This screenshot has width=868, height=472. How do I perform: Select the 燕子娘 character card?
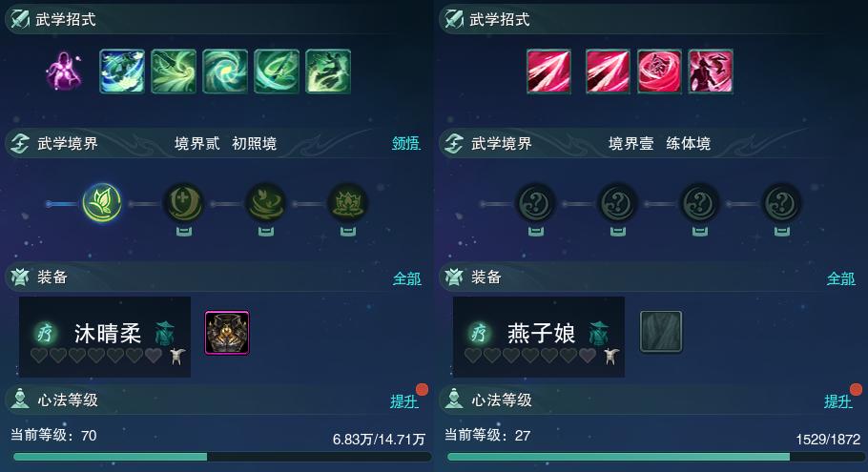tap(539, 337)
